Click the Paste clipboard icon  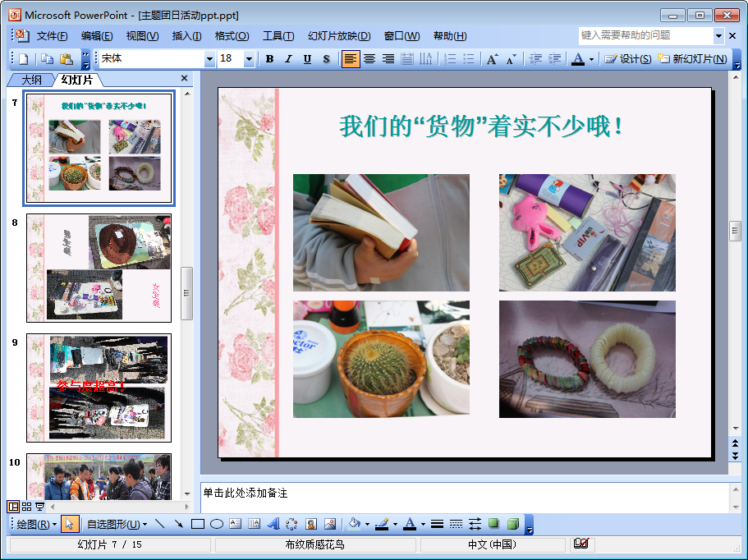pos(67,58)
